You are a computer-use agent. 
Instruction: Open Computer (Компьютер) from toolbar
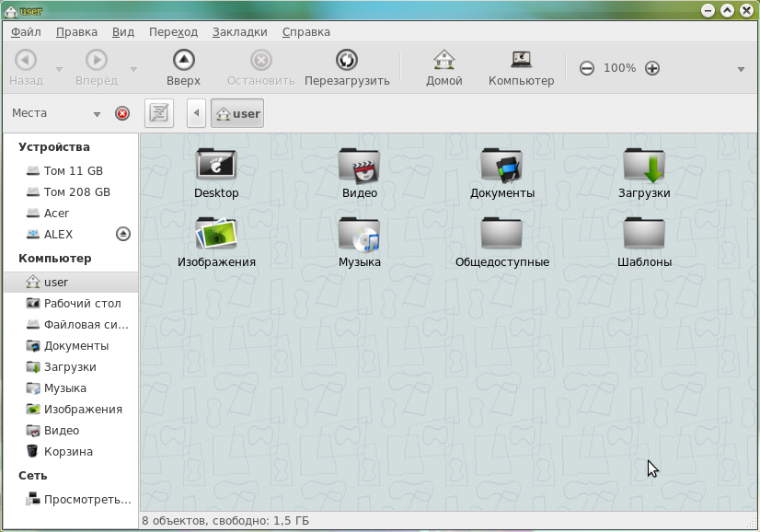(521, 61)
